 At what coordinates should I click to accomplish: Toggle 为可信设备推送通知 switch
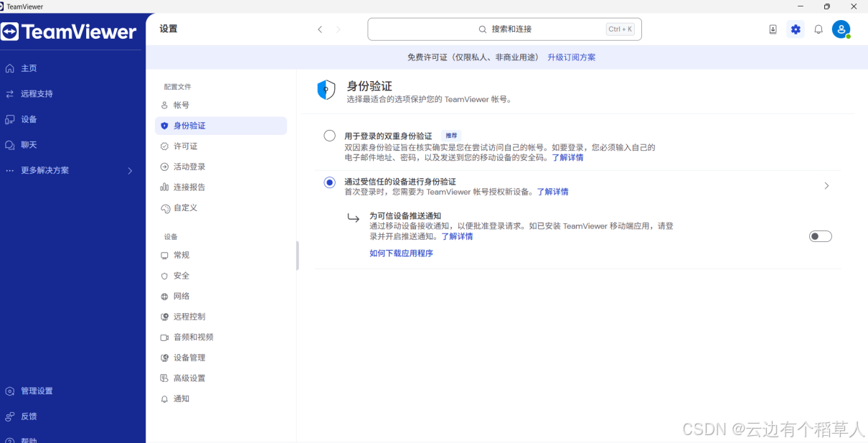(821, 236)
